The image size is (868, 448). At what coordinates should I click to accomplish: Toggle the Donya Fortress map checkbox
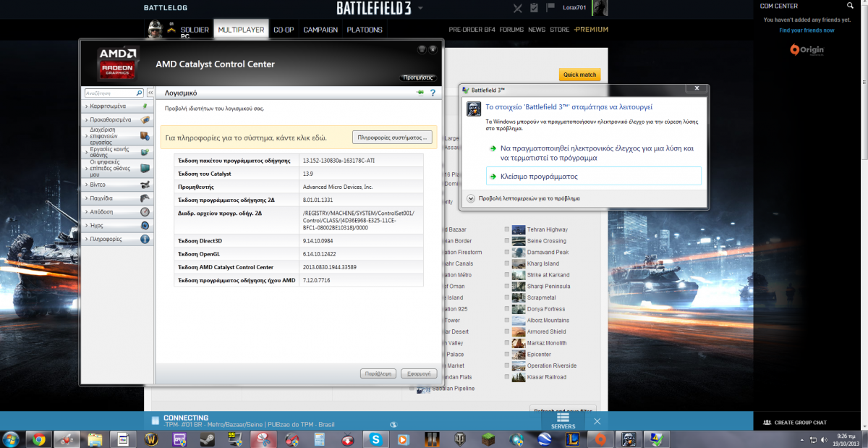pyautogui.click(x=507, y=309)
